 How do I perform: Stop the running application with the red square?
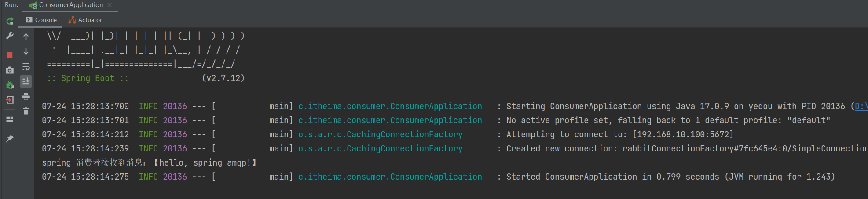[x=10, y=55]
